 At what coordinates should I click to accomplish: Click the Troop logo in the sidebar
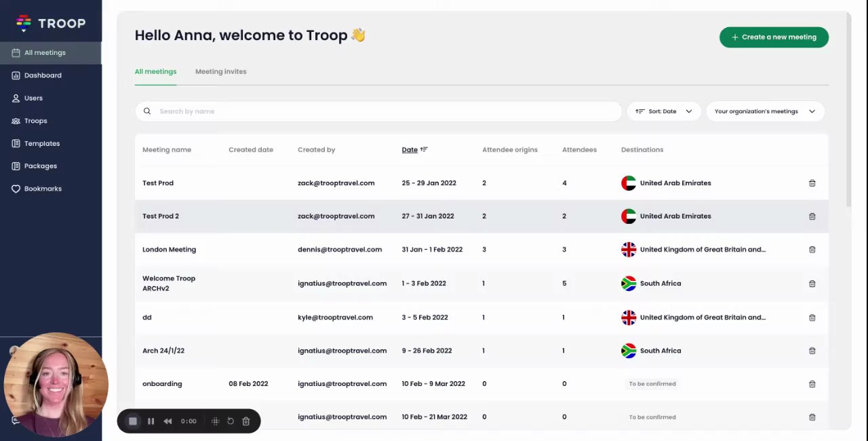[x=51, y=24]
